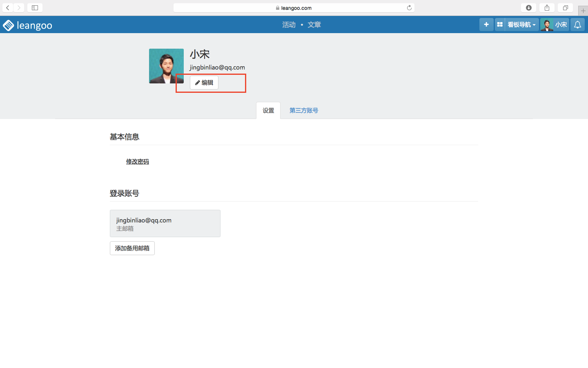Expand the 看板导航 dropdown
The width and height of the screenshot is (588, 368).
521,25
